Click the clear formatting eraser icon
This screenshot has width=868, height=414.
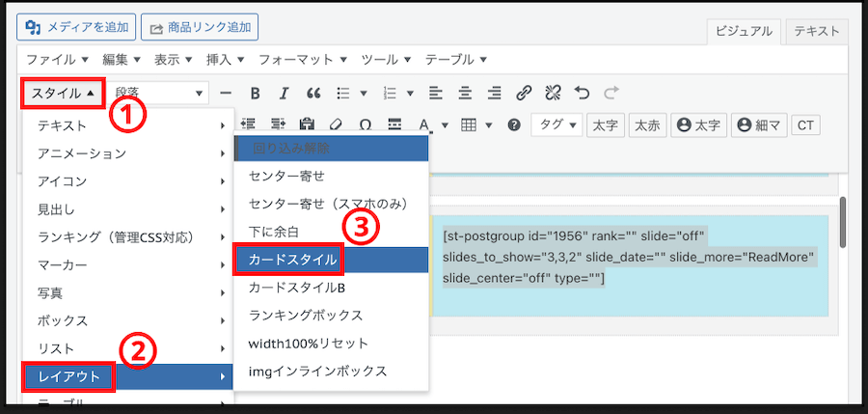point(337,124)
